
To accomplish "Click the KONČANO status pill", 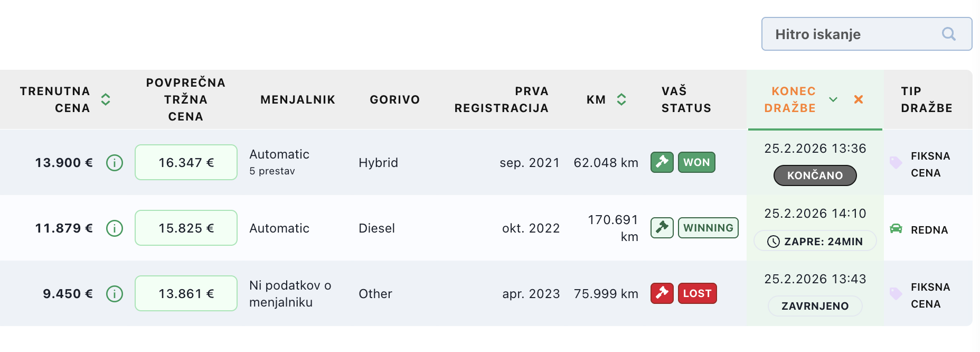I will point(815,175).
